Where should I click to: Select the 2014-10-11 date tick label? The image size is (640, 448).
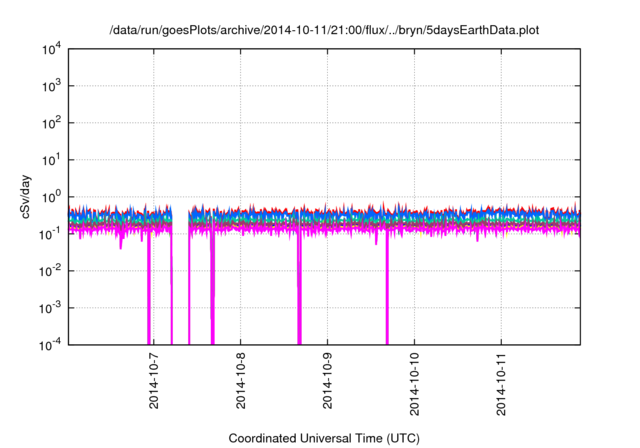501,385
